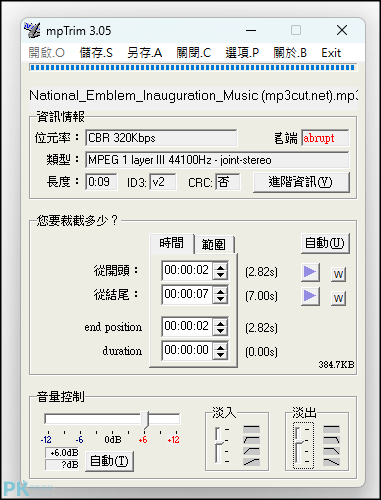The image size is (381, 500).
Task: Click the CBR 320Kbps bitrate field
Action: pos(161,138)
